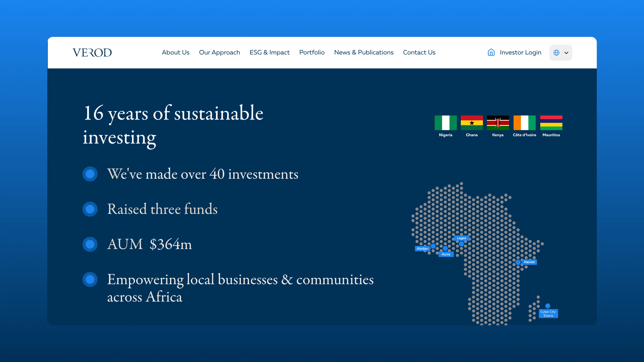Click the home icon next to Investor Login

[x=491, y=52]
